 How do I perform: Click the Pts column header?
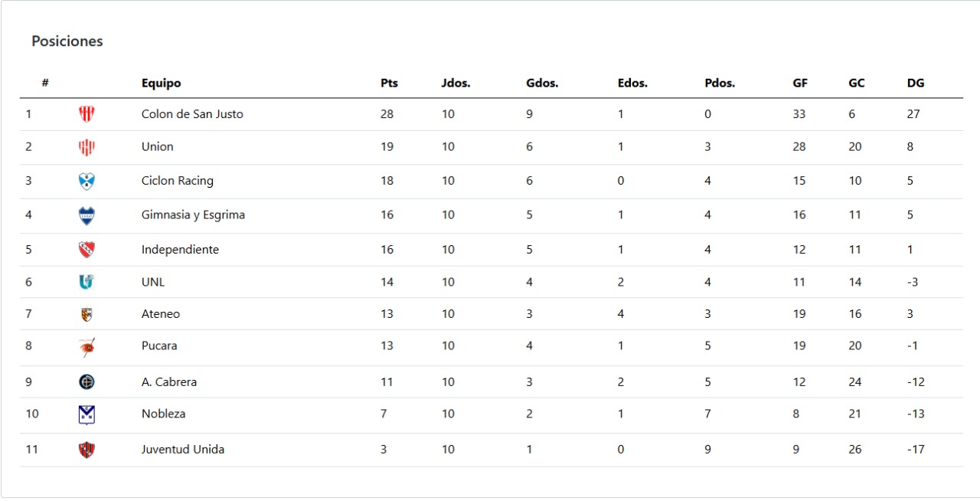pos(389,83)
